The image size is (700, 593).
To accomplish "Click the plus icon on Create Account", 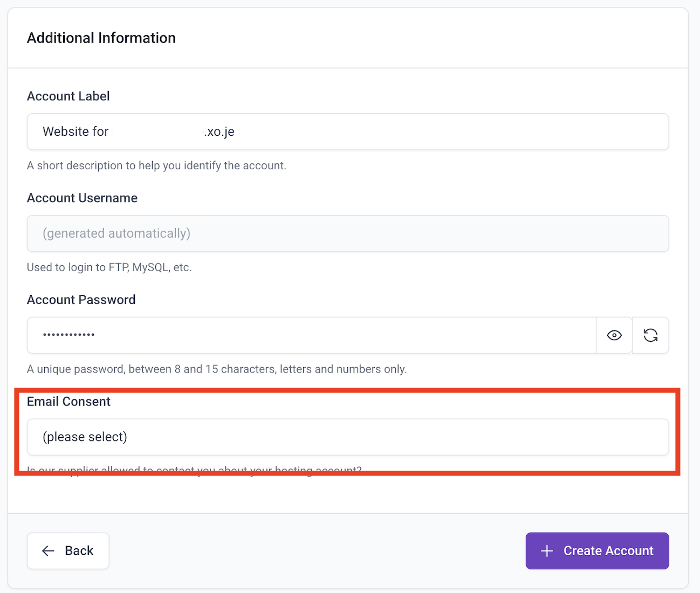I will [547, 551].
